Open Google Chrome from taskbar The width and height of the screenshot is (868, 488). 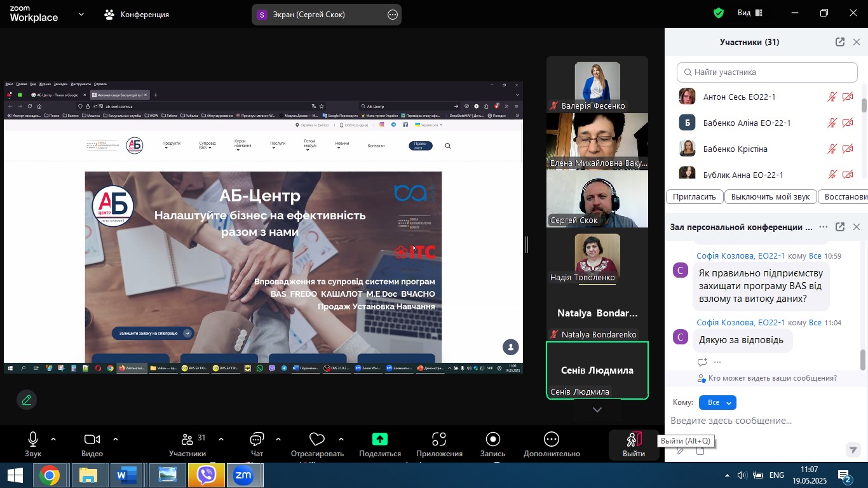coord(50,475)
